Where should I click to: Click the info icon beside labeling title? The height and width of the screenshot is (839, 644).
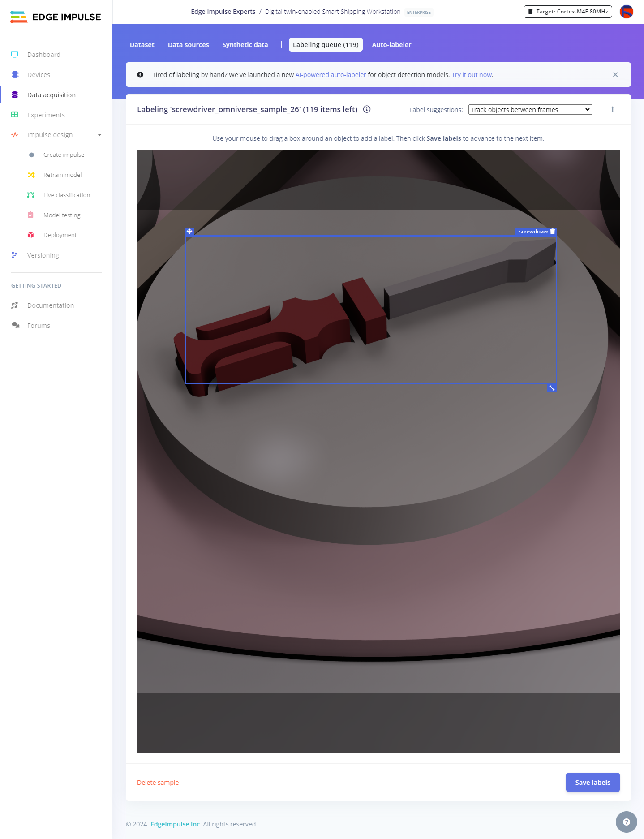(x=367, y=109)
